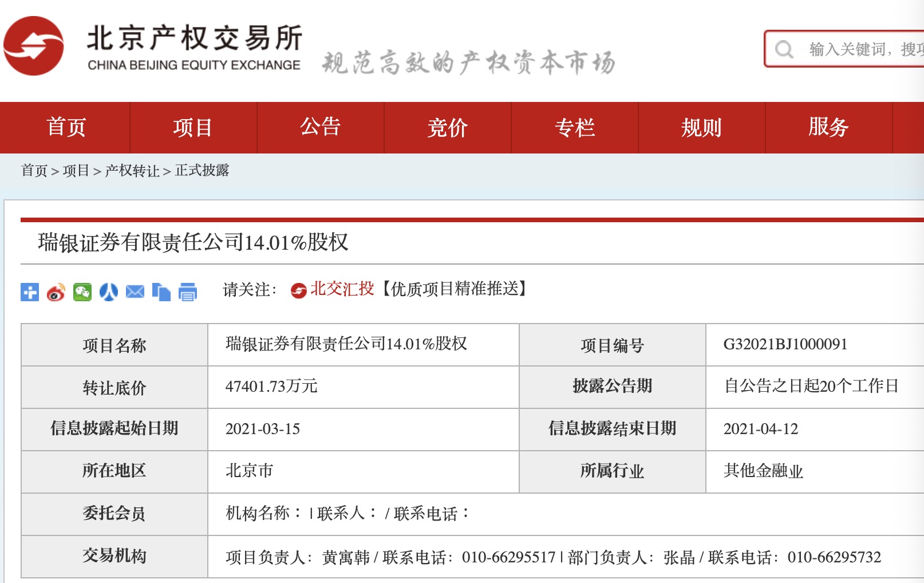Click the magnifier search icon
The height and width of the screenshot is (583, 924).
(x=784, y=49)
